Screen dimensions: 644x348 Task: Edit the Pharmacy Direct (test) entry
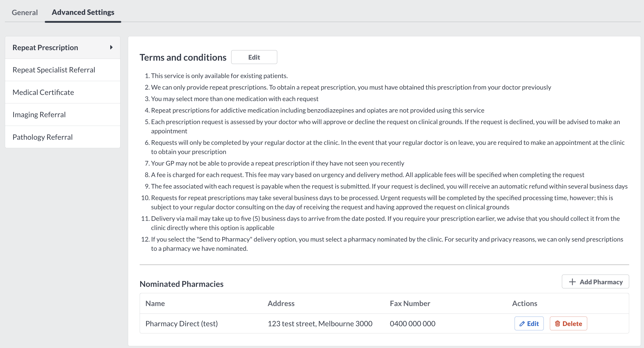point(529,323)
